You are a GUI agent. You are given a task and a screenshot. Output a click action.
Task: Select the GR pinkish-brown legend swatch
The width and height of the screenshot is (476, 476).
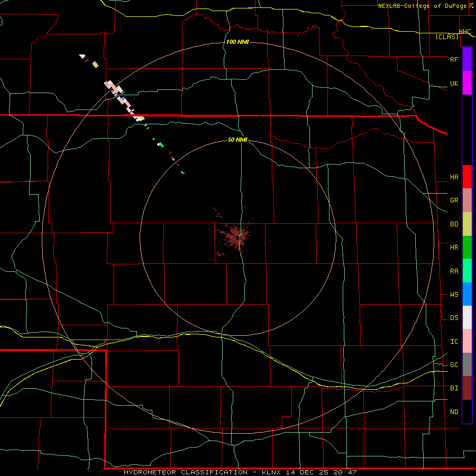point(467,200)
